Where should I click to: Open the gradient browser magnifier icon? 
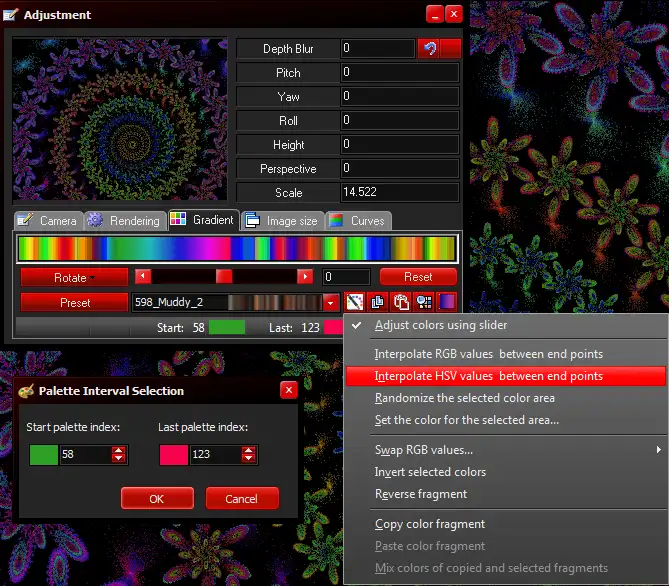(424, 302)
